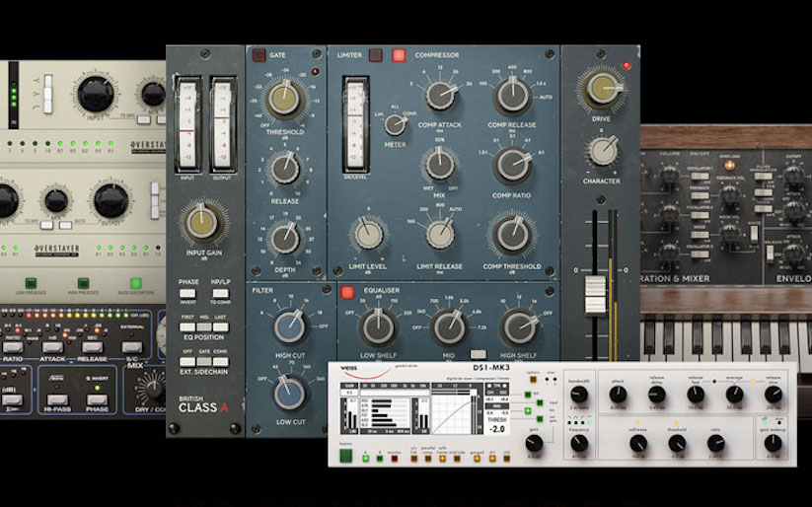Click the COMP THRESHOLD knob
This screenshot has width=812, height=507.
512,235
